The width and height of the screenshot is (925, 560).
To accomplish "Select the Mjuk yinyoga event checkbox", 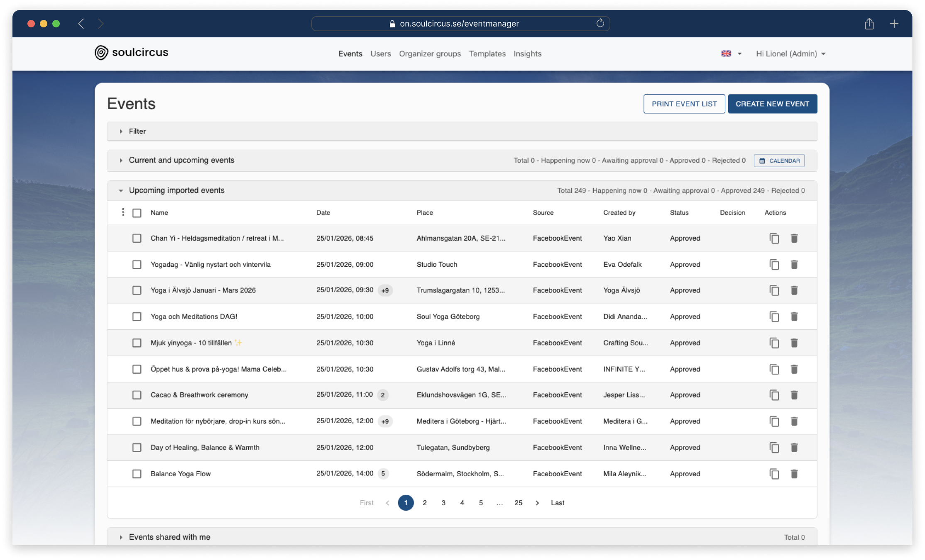I will click(137, 343).
